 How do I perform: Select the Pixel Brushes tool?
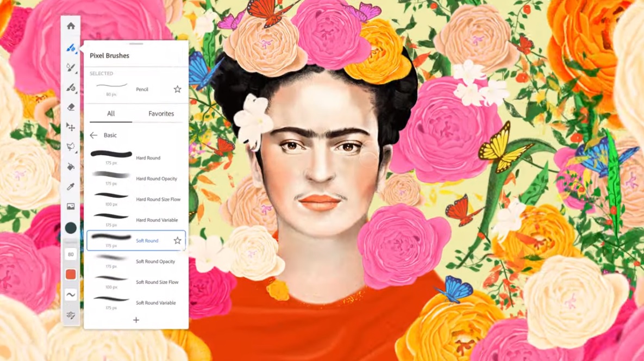pos(71,48)
